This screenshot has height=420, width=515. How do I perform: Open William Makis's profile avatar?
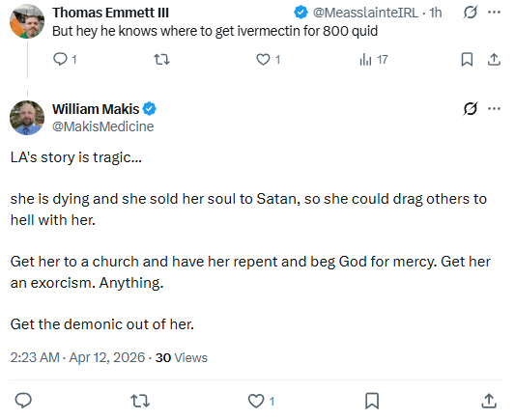27,118
